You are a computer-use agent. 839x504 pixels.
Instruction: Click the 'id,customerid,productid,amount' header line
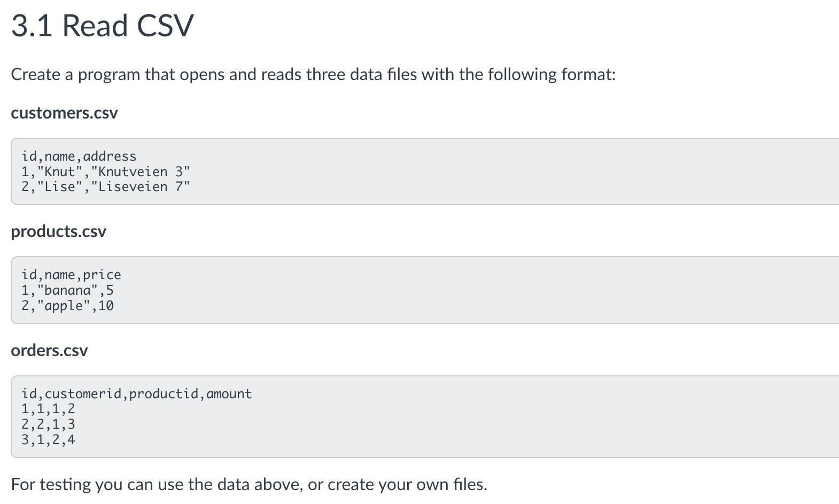[136, 394]
